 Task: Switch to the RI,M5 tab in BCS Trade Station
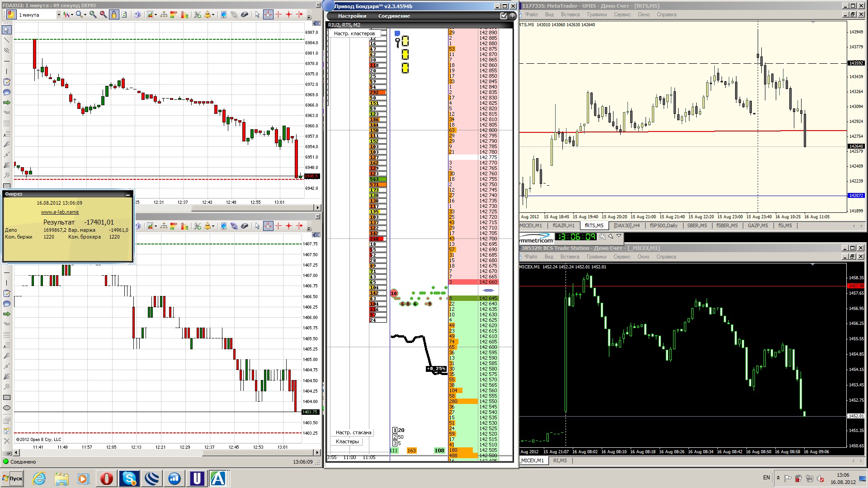pyautogui.click(x=560, y=460)
